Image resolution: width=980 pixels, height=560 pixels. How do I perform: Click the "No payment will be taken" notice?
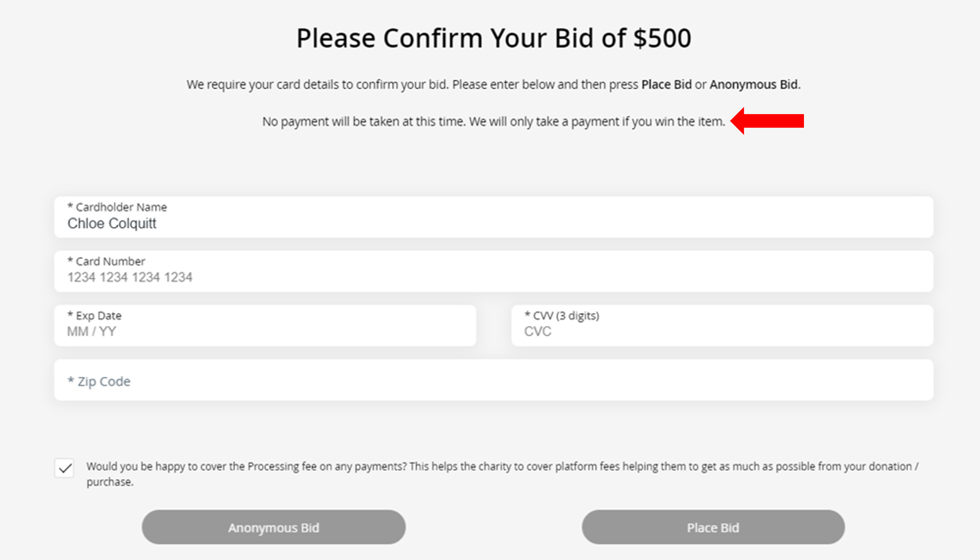pos(493,122)
